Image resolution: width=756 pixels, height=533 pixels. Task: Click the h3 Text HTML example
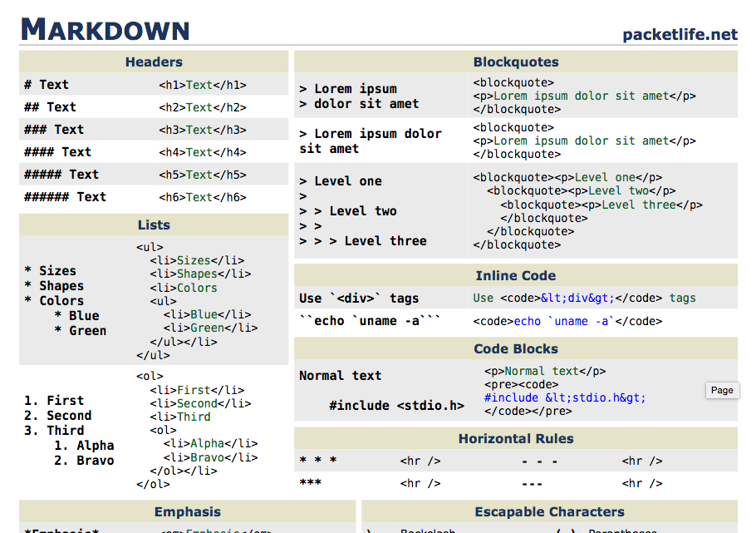click(x=203, y=130)
